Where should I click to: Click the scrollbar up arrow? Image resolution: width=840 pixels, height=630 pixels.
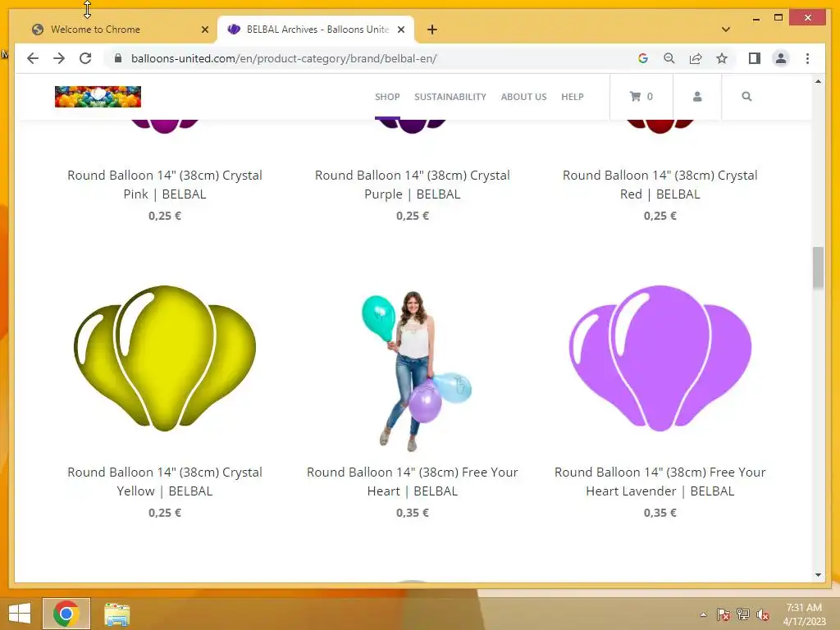818,81
